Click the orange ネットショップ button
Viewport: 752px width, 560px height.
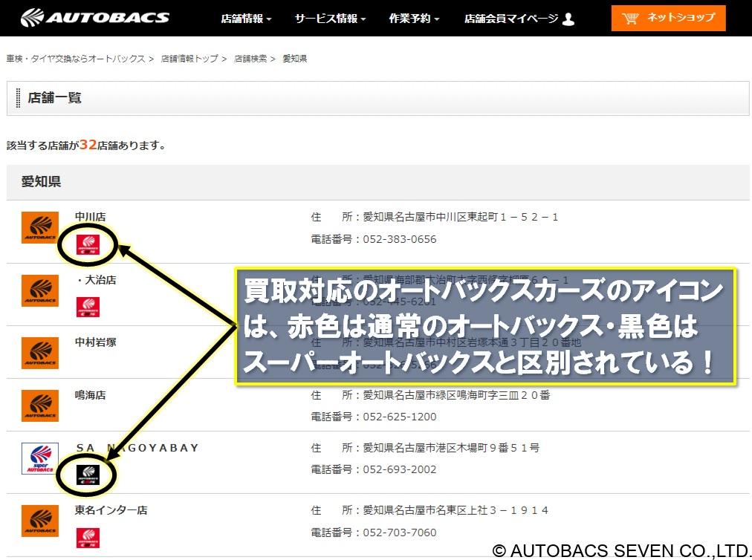pyautogui.click(x=667, y=18)
